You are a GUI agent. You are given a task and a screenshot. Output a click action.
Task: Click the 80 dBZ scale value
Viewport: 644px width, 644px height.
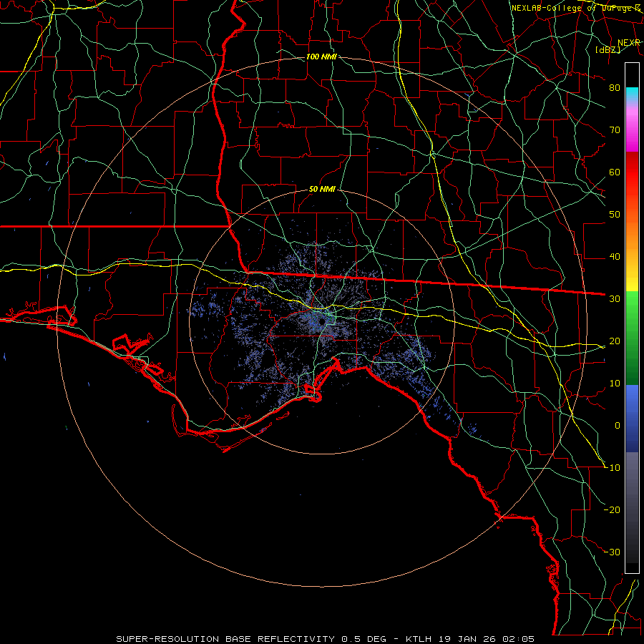pos(615,88)
